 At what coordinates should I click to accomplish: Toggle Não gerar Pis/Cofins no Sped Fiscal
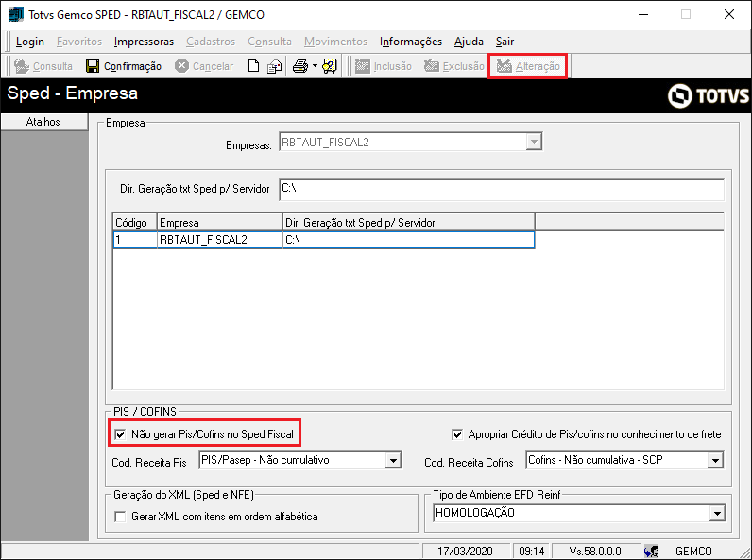120,434
